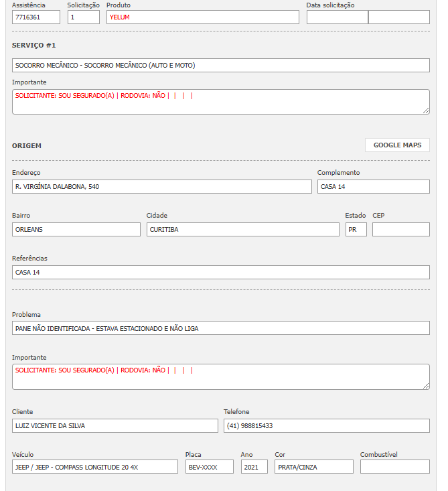This screenshot has width=448, height=491.
Task: Select the Complemento field
Action: 373,187
